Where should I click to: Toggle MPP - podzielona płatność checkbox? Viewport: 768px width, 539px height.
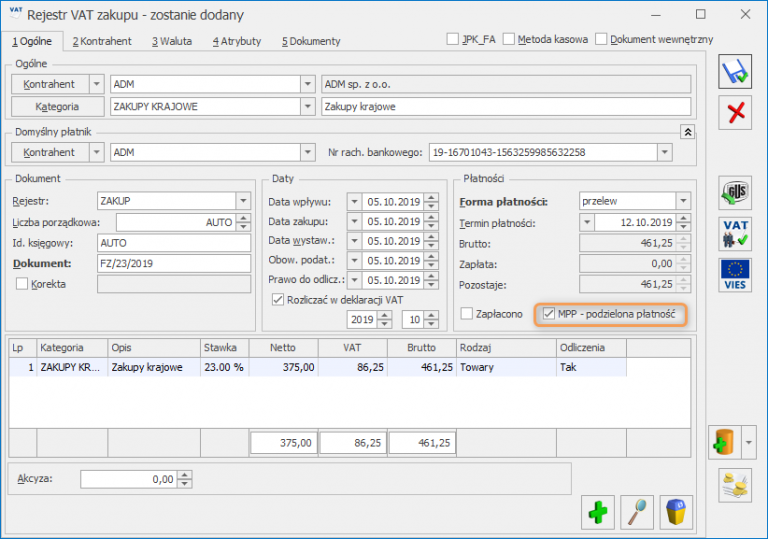tap(548, 314)
